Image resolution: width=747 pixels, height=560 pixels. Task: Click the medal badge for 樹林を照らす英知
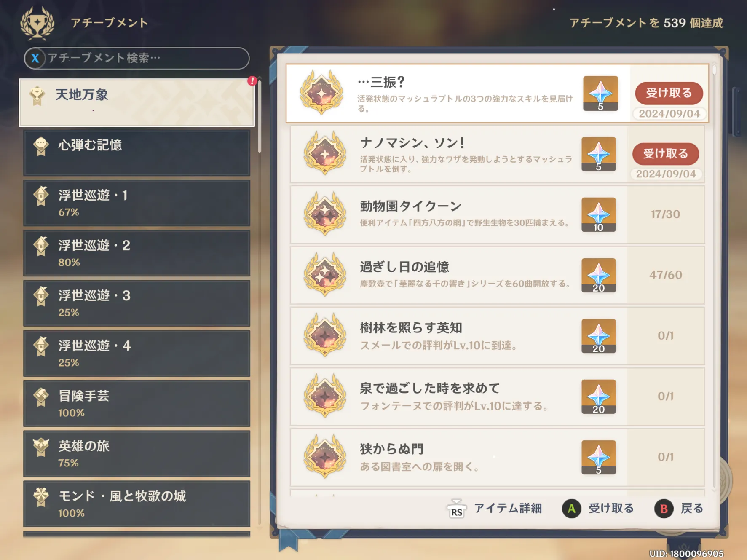tap(325, 335)
